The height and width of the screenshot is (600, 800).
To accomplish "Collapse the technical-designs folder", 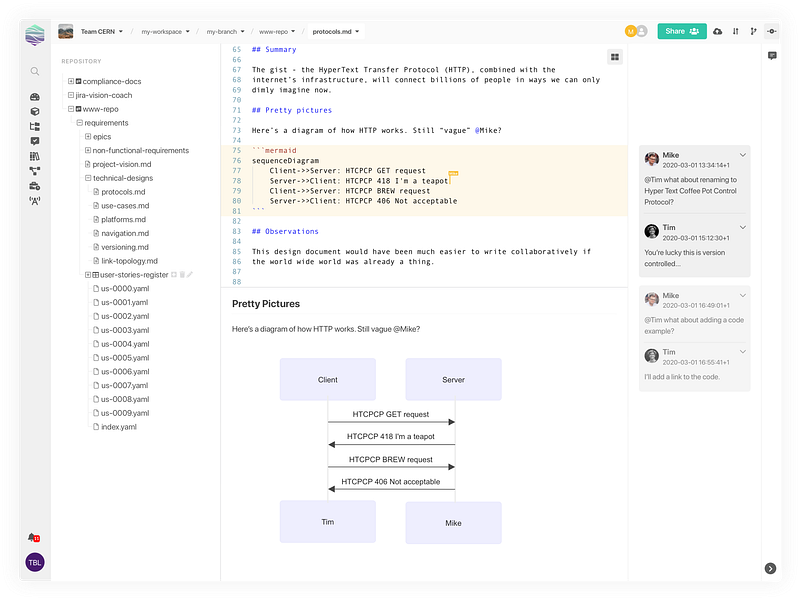I will click(x=88, y=178).
